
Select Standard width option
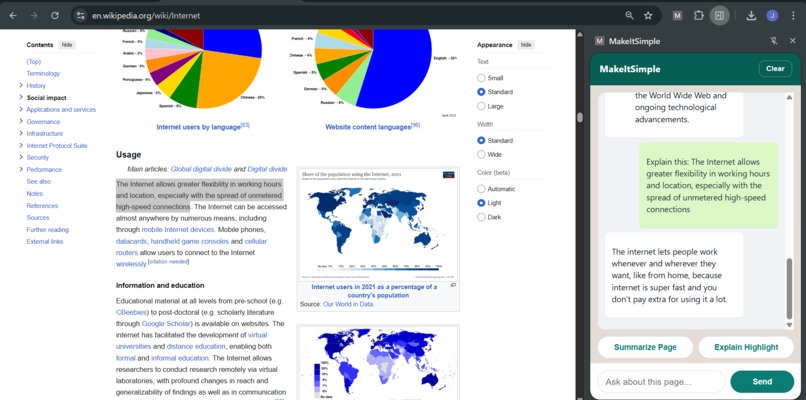pos(481,140)
